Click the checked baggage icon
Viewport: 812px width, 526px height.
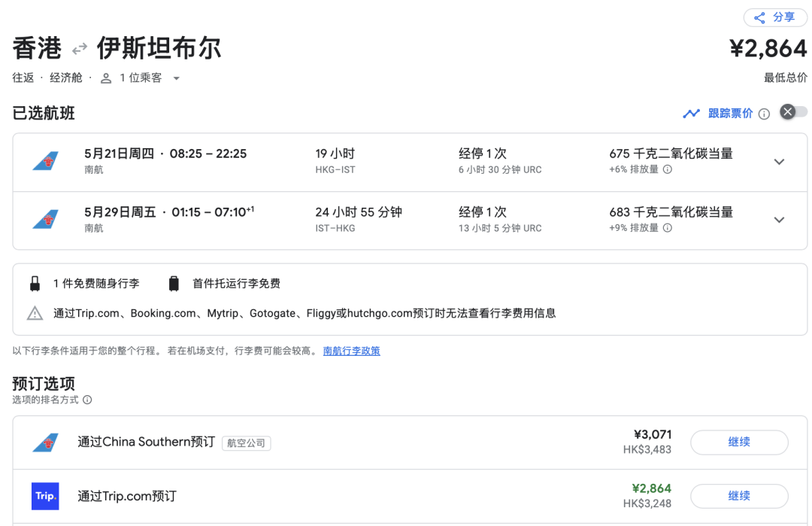(174, 283)
